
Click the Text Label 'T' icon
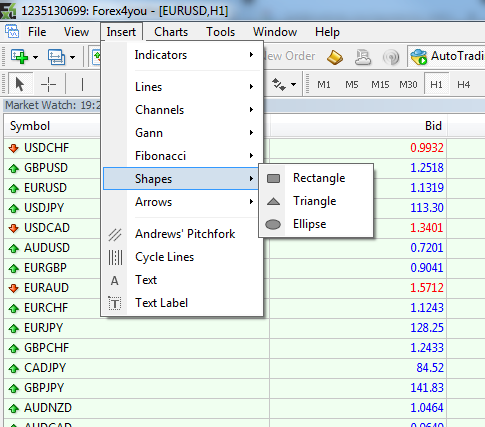click(115, 303)
